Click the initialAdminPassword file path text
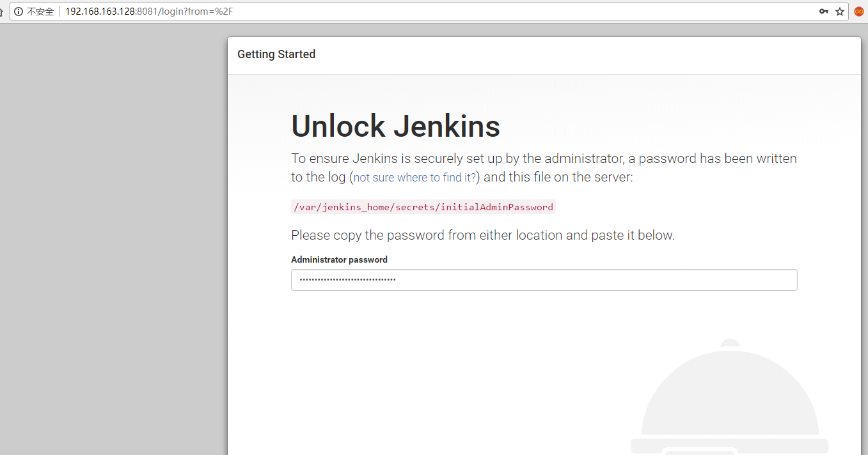The width and height of the screenshot is (868, 455). [423, 207]
